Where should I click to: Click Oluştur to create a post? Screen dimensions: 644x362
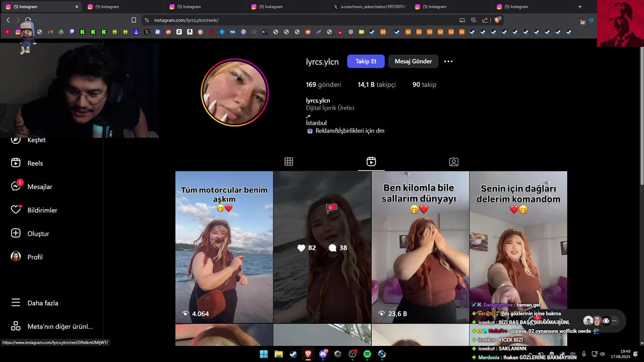31,233
